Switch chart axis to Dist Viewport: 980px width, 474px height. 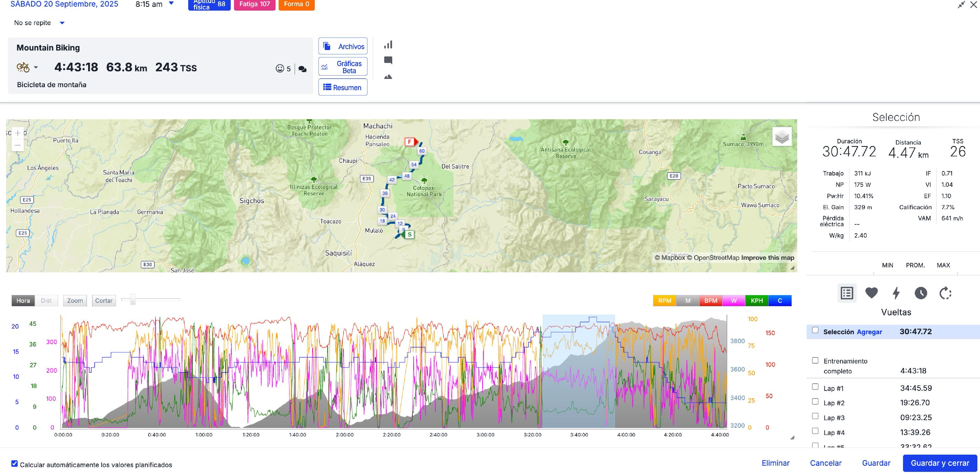(x=46, y=300)
